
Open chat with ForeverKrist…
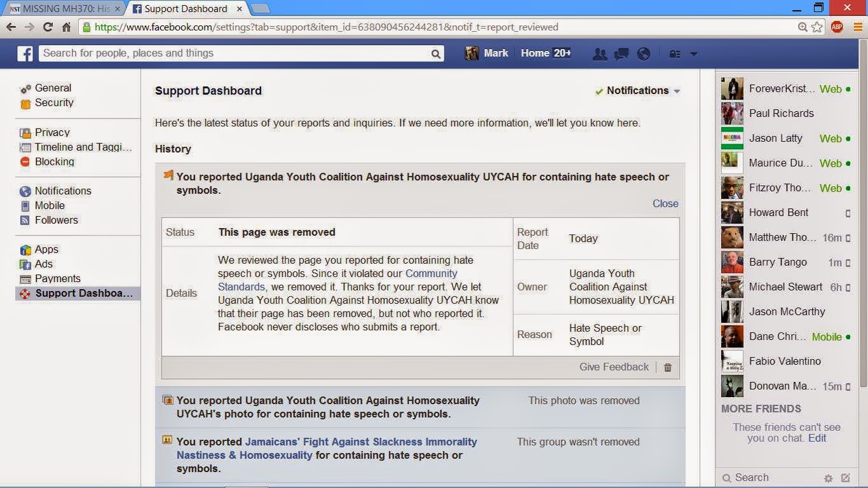click(x=787, y=89)
